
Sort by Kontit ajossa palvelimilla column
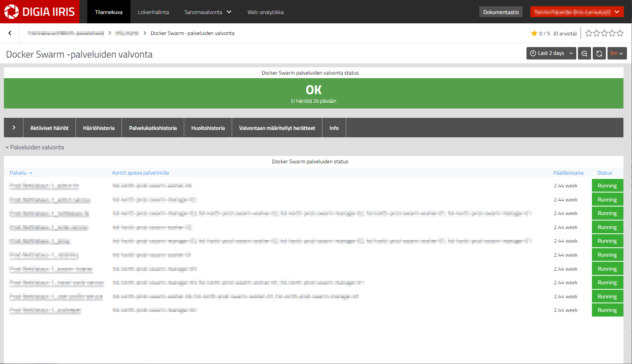click(141, 173)
